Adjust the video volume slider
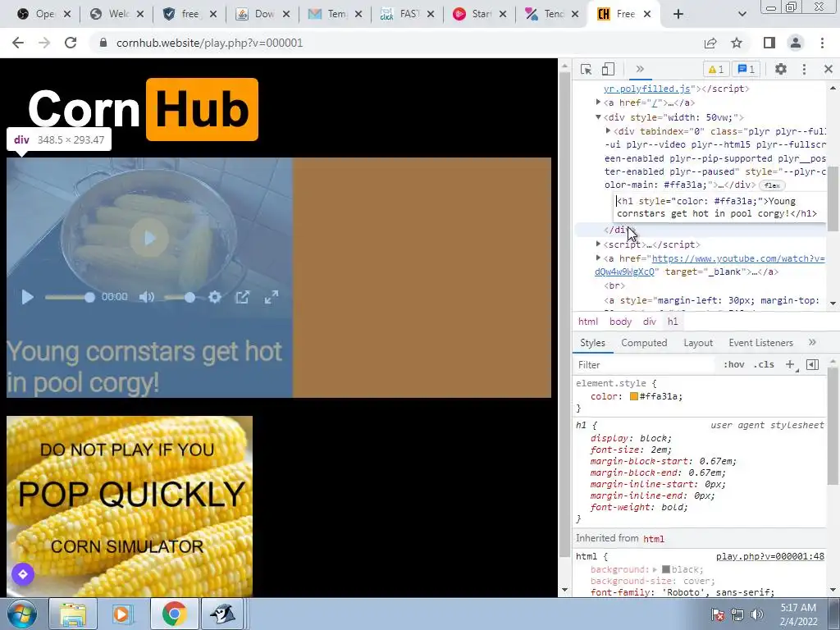 tap(180, 297)
